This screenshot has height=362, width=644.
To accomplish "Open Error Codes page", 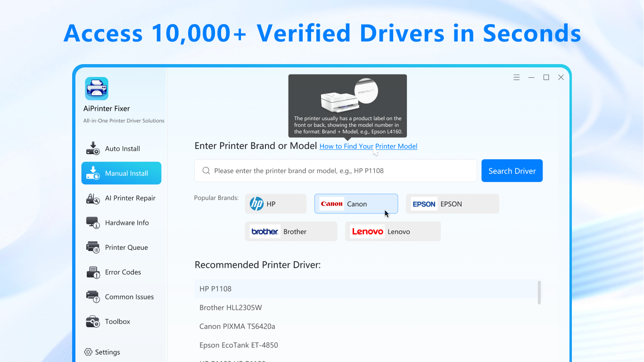I will tap(121, 272).
